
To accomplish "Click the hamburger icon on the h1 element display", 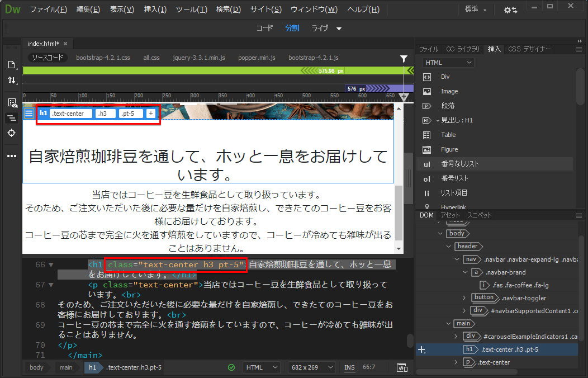I will point(29,114).
